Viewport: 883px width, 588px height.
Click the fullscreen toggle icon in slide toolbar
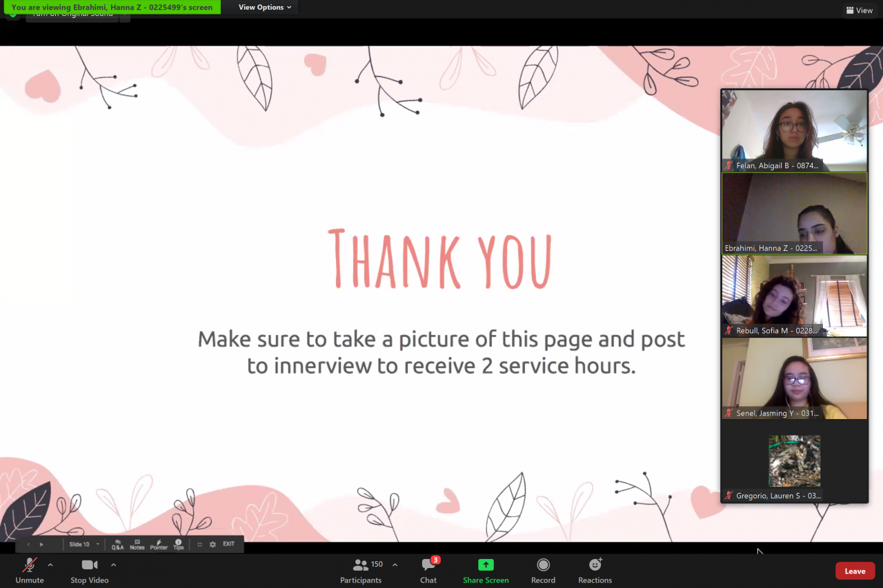pos(200,545)
